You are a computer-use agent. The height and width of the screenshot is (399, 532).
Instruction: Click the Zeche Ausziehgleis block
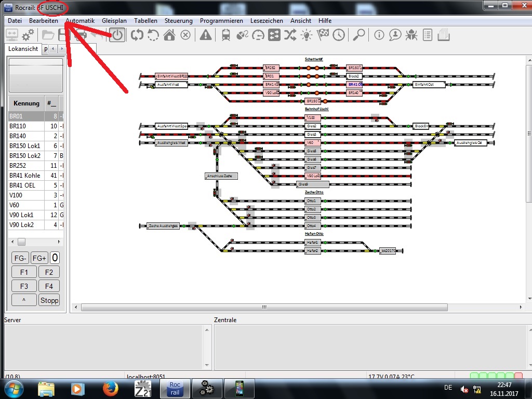pyautogui.click(x=163, y=226)
